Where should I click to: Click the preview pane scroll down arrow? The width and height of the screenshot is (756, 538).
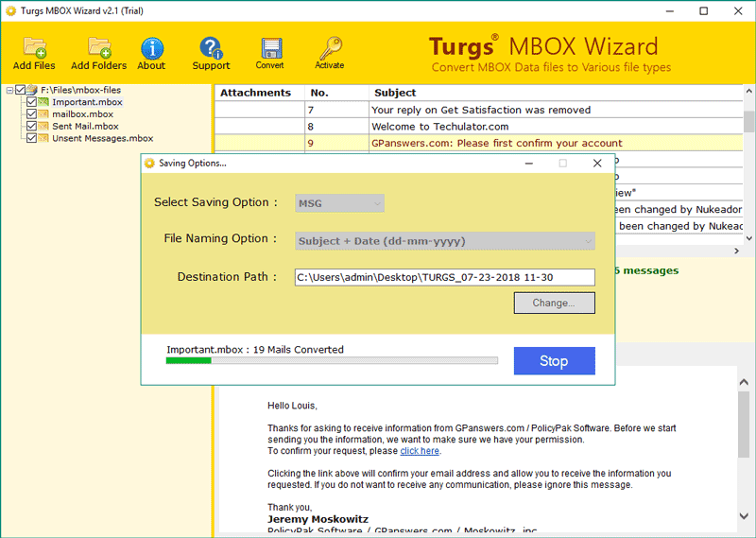point(744,516)
